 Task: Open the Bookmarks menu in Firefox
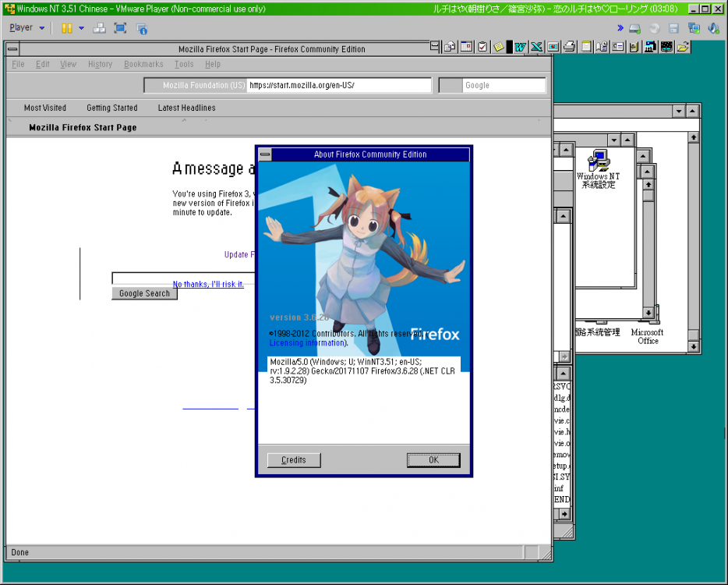(x=143, y=65)
